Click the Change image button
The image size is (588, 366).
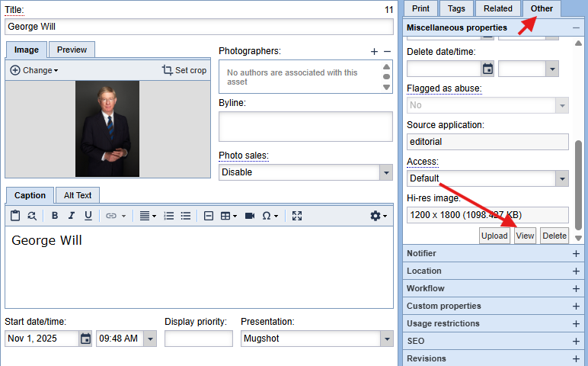(34, 70)
